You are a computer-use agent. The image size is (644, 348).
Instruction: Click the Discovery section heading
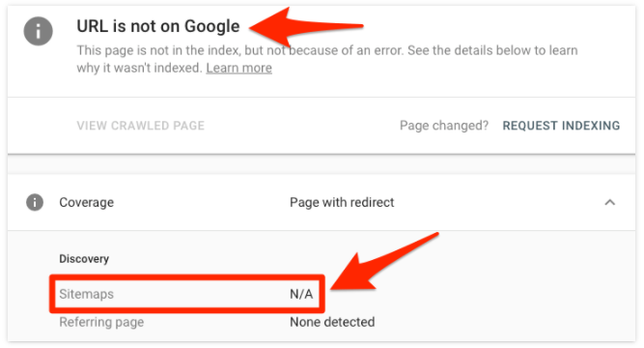tap(84, 259)
